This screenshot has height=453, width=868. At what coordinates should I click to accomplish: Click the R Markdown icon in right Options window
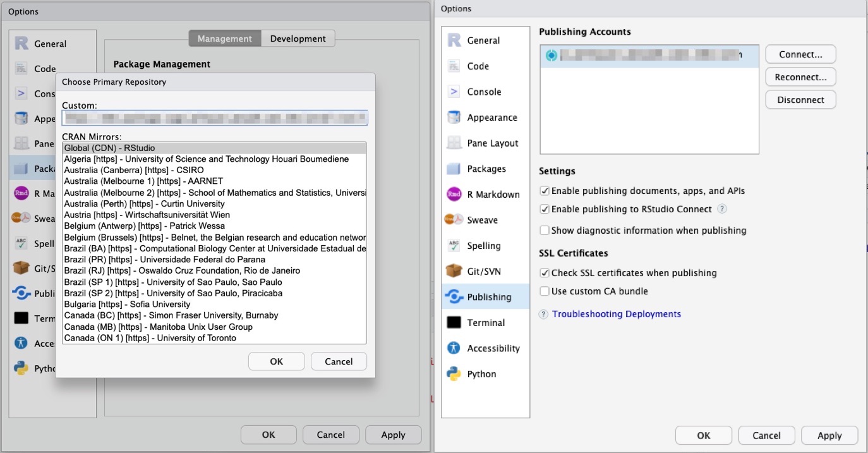[x=454, y=195]
